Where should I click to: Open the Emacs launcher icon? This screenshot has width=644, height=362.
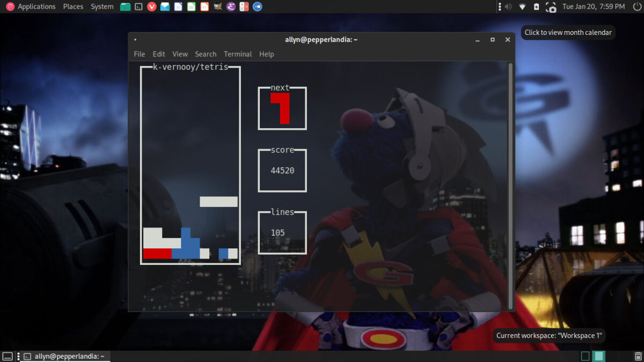[x=231, y=7]
